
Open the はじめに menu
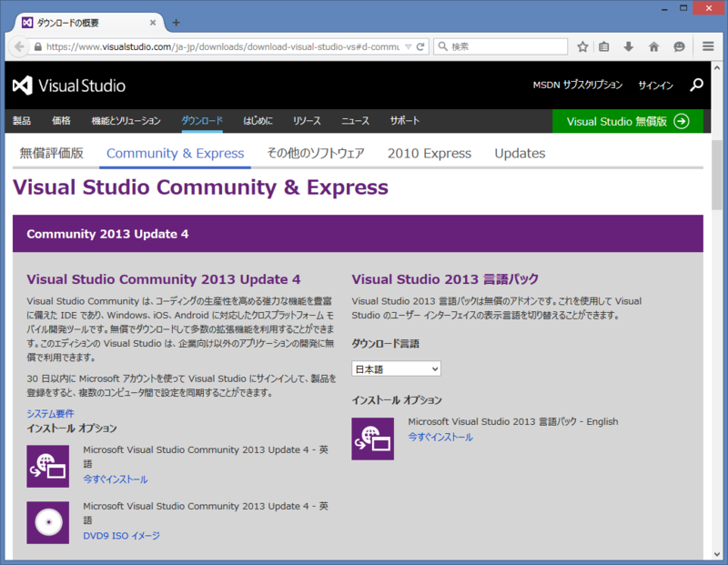coord(258,121)
